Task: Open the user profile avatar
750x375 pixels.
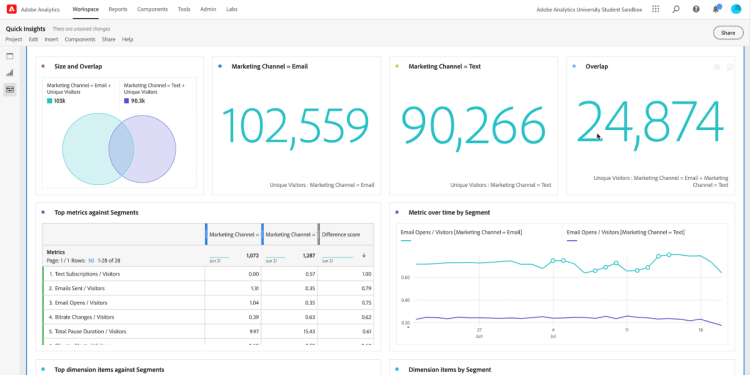Action: pos(736,9)
